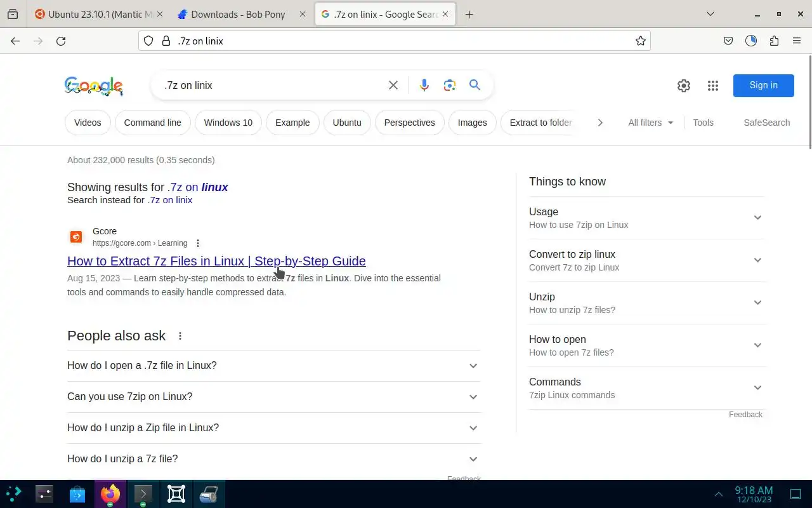Image resolution: width=812 pixels, height=508 pixels.
Task: Open the All filters dropdown
Action: coord(651,123)
